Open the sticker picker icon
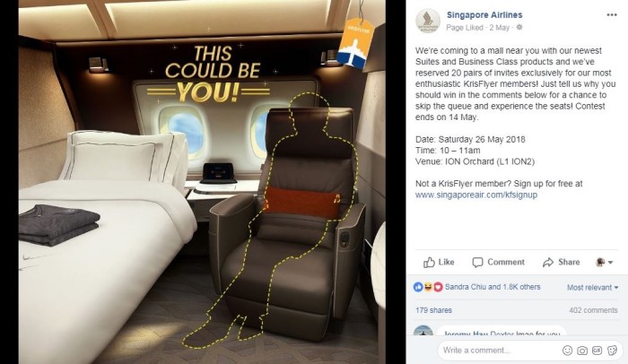Screen dimensions: 628x364 [x=612, y=351]
